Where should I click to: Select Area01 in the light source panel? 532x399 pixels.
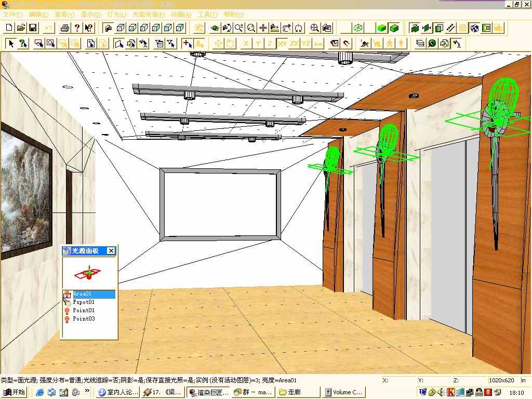tap(89, 294)
